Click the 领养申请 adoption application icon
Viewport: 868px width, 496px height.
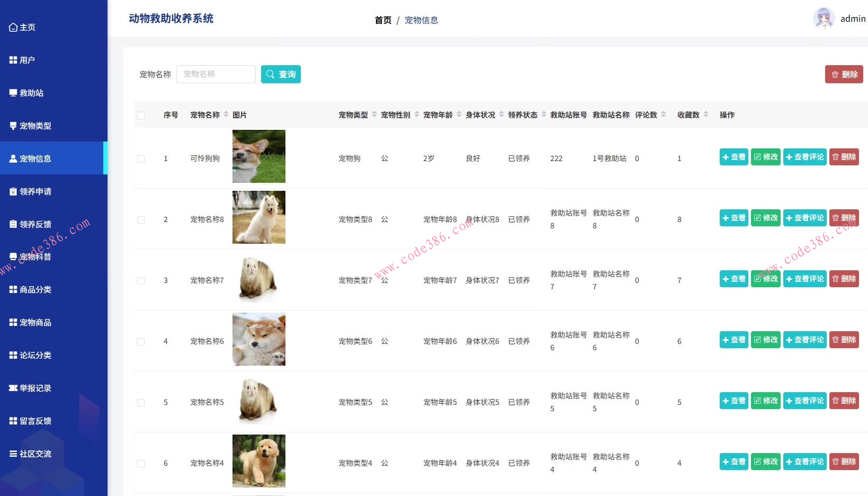pos(13,191)
